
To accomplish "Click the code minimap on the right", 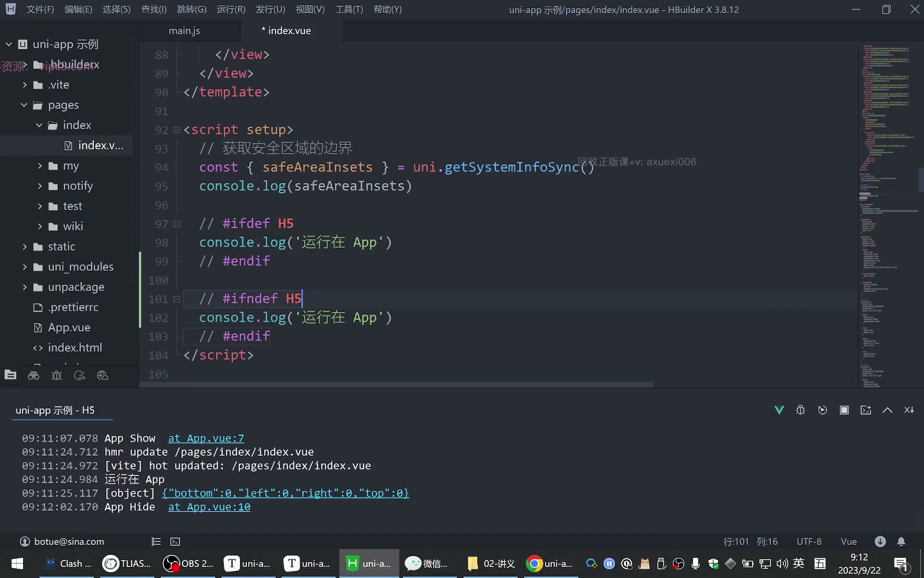I will click(888, 216).
